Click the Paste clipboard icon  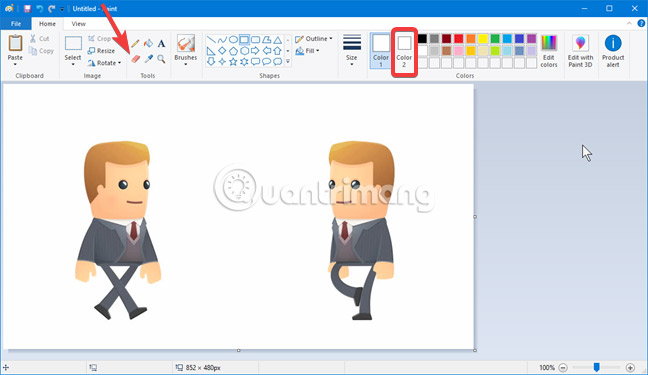point(15,44)
